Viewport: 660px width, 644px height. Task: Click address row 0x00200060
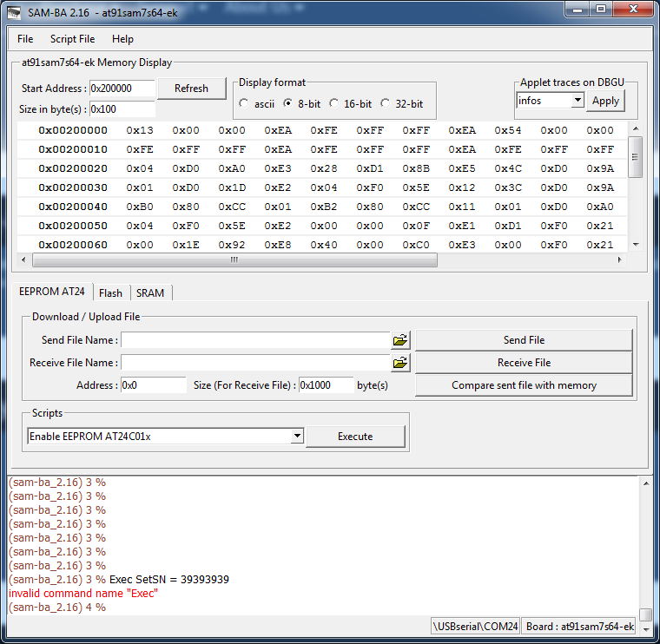(x=73, y=245)
